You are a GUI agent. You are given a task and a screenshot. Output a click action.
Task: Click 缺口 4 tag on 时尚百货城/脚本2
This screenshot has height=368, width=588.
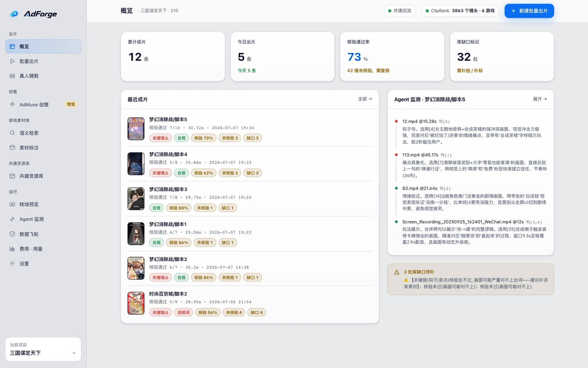point(257,312)
